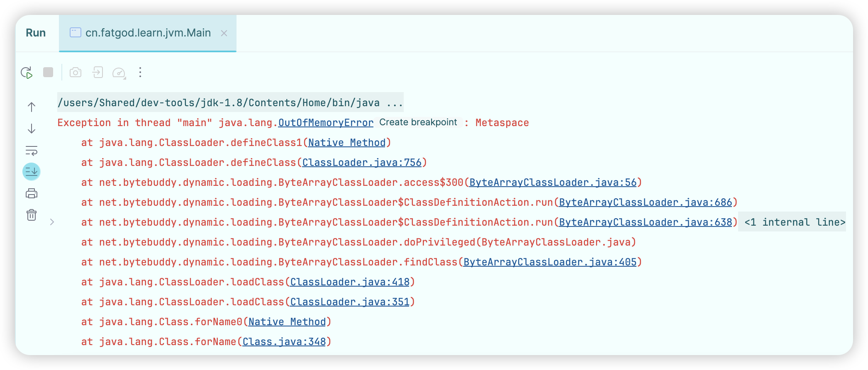Clear console with the trash icon

click(32, 215)
